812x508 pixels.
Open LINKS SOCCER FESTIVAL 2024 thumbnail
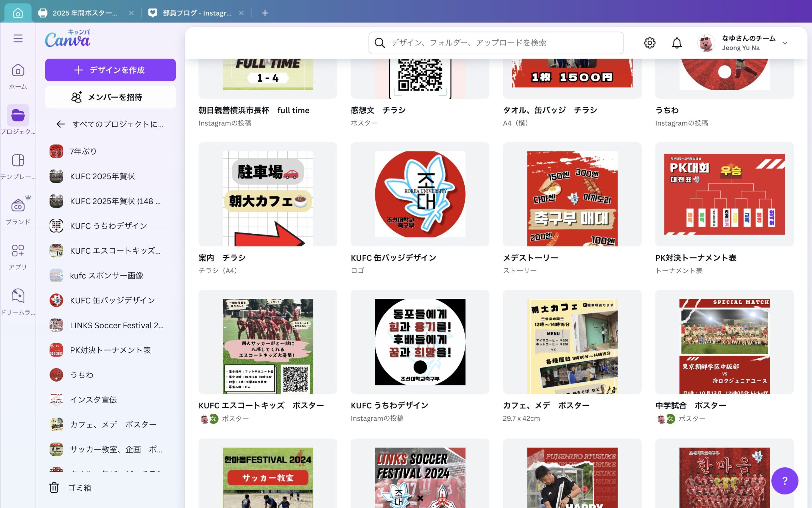pos(420,473)
